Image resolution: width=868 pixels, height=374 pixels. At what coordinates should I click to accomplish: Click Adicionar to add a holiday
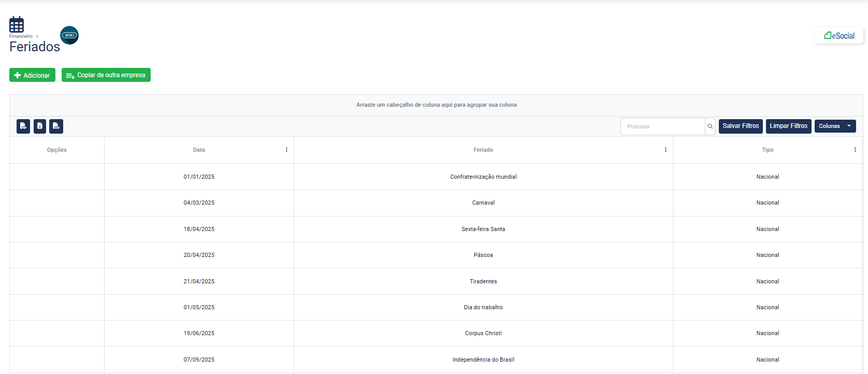tap(32, 75)
